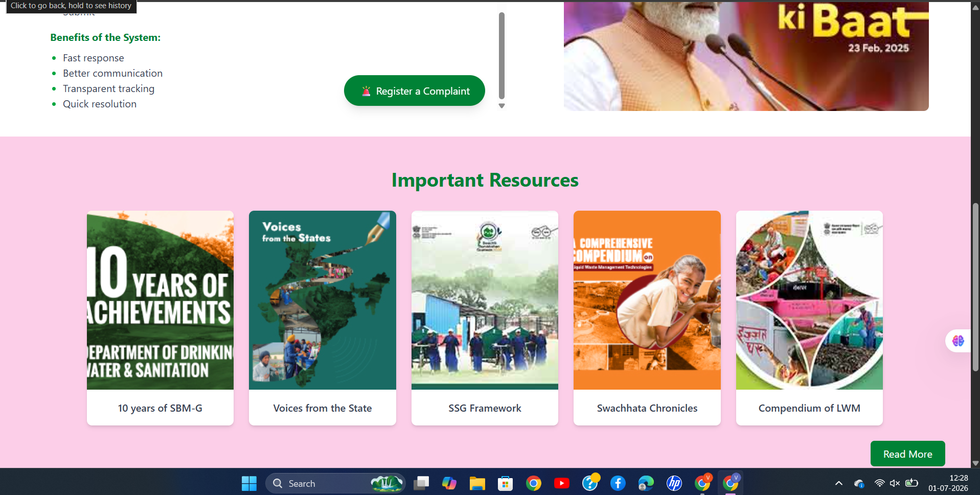The width and height of the screenshot is (980, 495).
Task: Click the complaint panel's inner scrollbar thumb
Action: point(502,55)
